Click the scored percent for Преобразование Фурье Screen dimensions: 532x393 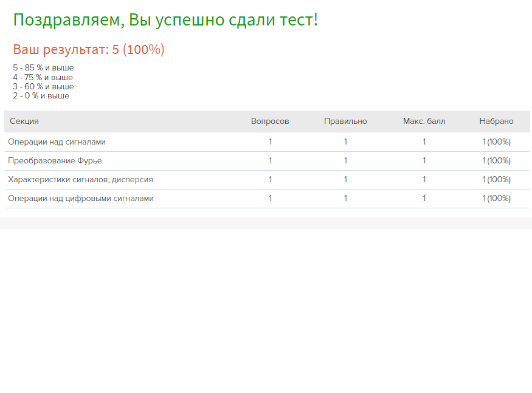(496, 161)
